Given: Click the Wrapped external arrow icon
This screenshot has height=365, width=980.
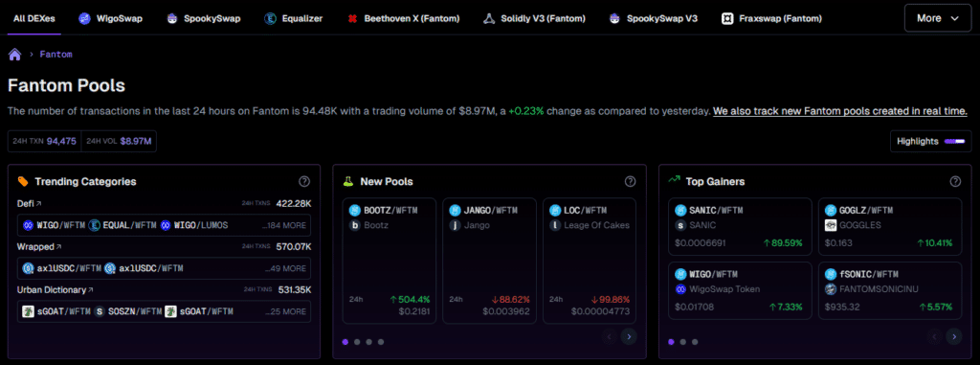Looking at the screenshot, I should tap(58, 246).
